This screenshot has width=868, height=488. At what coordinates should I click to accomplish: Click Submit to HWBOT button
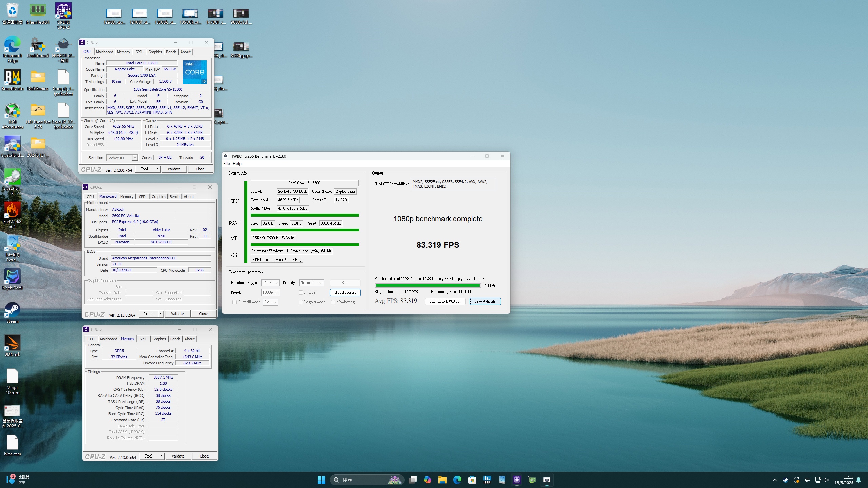click(x=445, y=301)
